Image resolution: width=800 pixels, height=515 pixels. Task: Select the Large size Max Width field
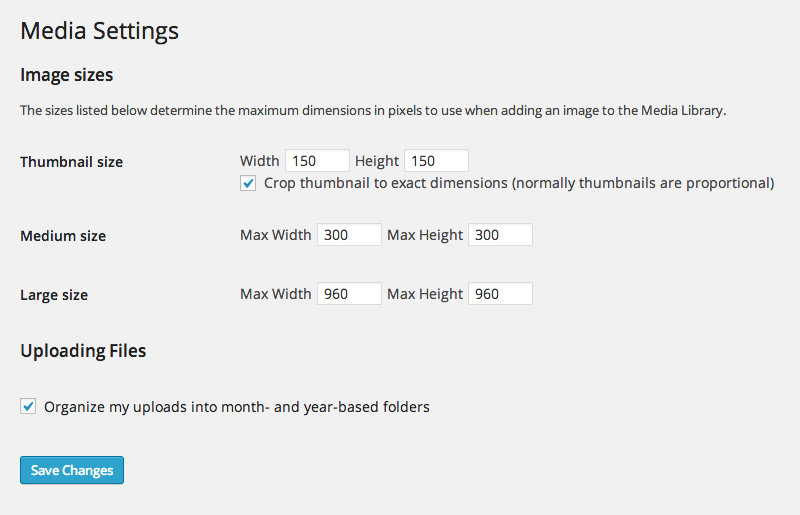coord(349,294)
